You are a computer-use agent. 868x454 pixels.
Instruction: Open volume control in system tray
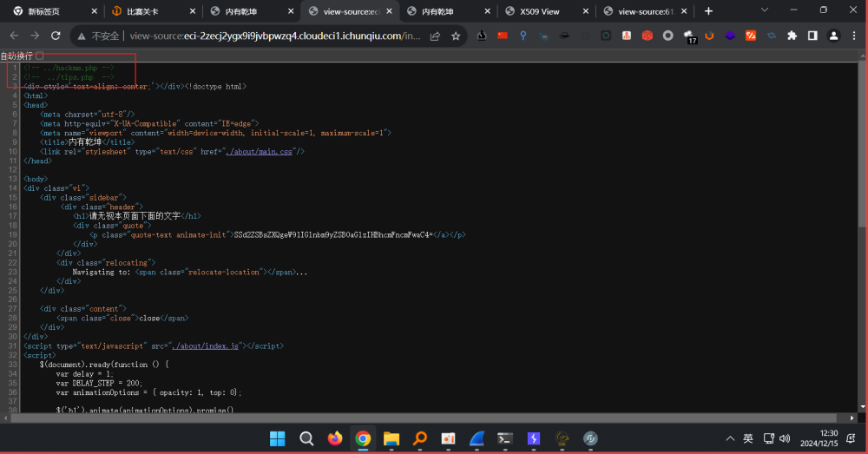785,438
